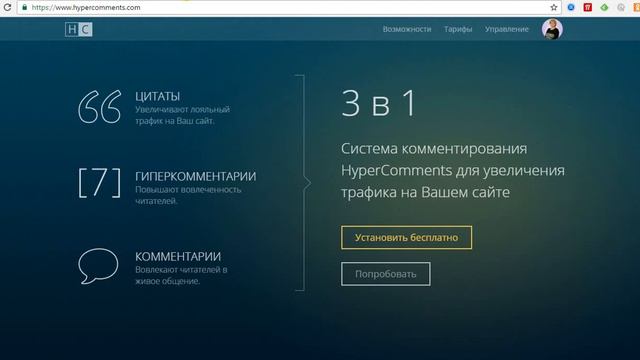This screenshot has height=360, width=640.
Task: Click the 'Система комментирования HyperComments' paragraph
Action: point(453,170)
